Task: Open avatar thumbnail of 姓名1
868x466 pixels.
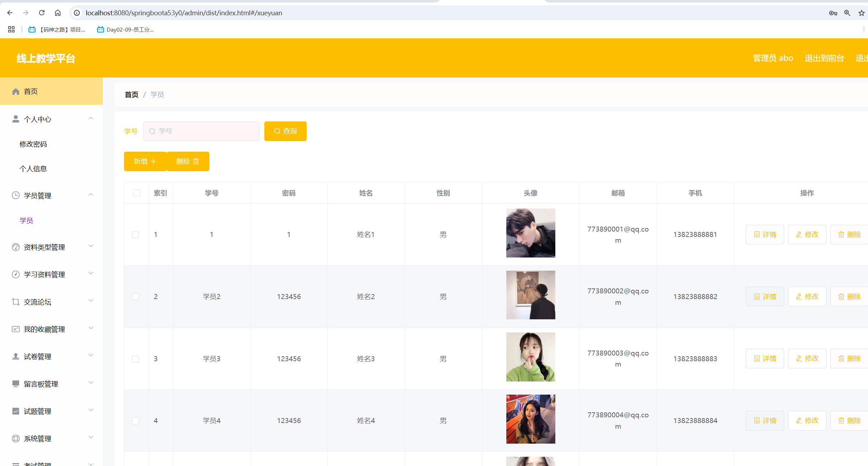Action: (x=531, y=233)
